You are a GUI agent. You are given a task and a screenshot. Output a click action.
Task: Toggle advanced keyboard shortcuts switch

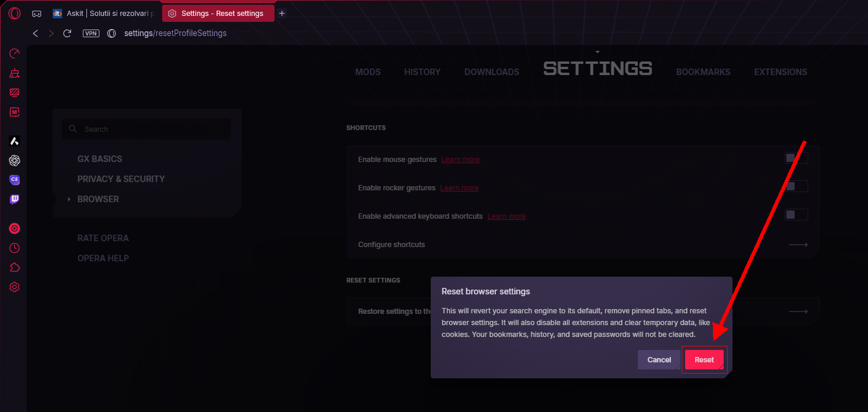pyautogui.click(x=795, y=215)
